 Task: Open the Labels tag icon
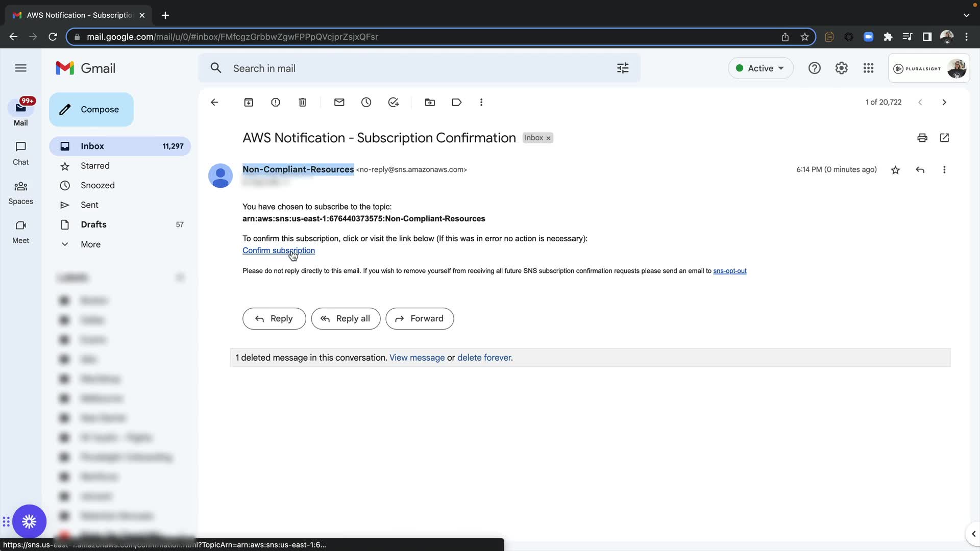pos(457,103)
